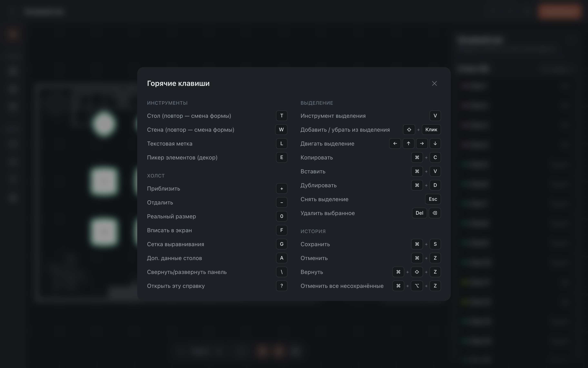Click the Снять выделение label
The width and height of the screenshot is (588, 368).
coord(324,199)
